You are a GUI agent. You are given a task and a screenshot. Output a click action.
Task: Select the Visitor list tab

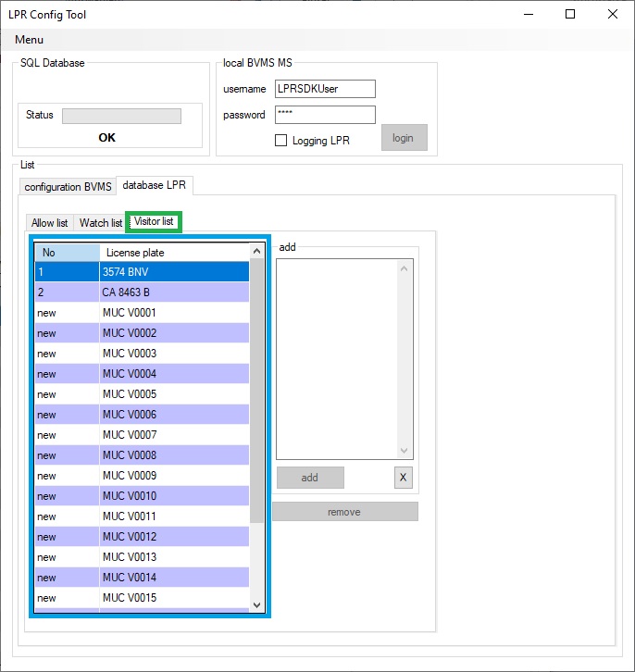click(154, 222)
